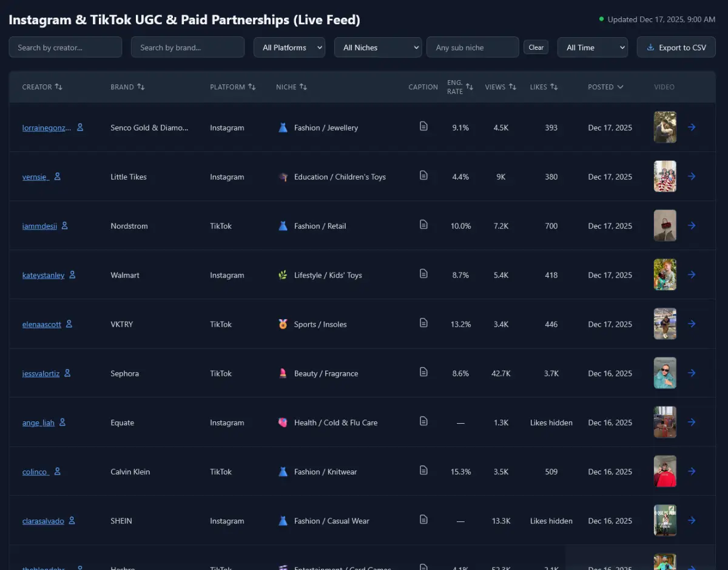728x570 pixels.
Task: Open the All Platforms dropdown
Action: pos(289,47)
